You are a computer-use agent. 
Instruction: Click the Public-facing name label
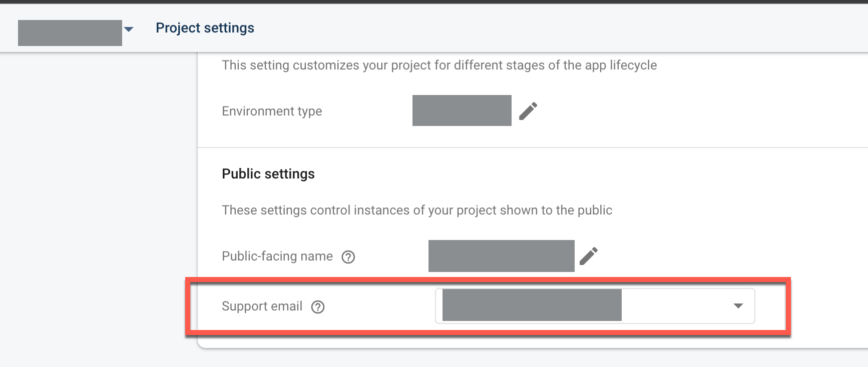(x=277, y=256)
